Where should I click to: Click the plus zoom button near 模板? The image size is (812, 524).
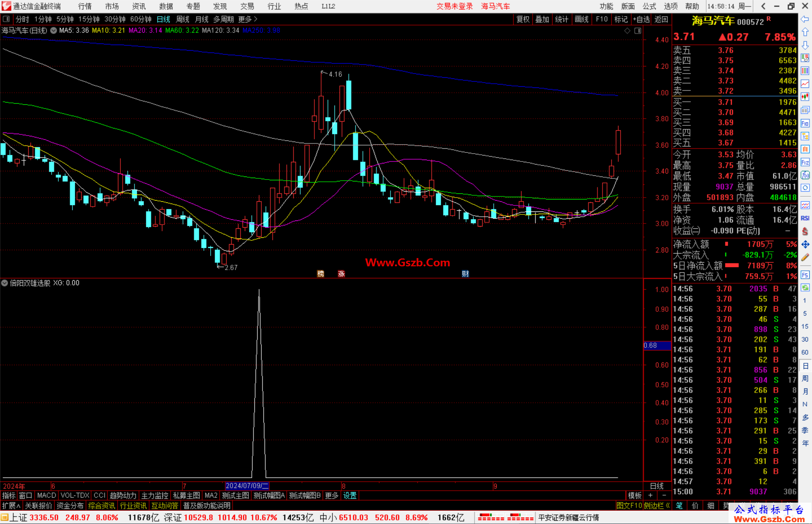(650, 495)
